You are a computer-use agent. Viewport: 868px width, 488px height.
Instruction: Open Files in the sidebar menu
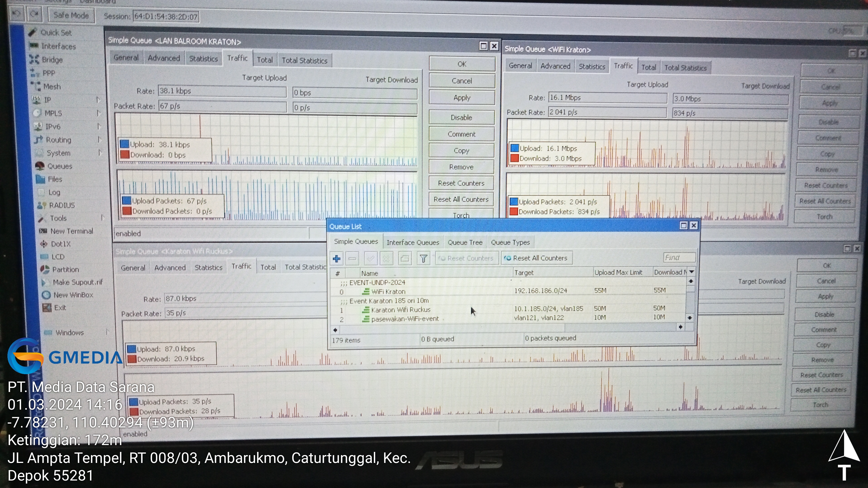tap(54, 179)
